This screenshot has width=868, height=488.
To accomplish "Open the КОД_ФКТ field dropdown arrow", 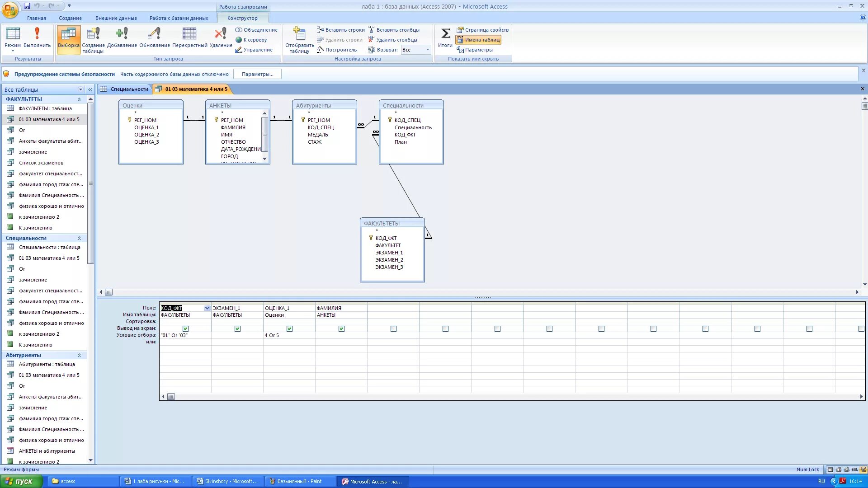I will (x=207, y=308).
